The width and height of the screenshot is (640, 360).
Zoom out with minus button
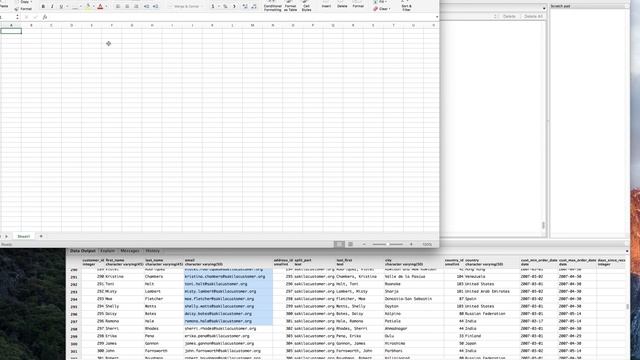point(364,244)
